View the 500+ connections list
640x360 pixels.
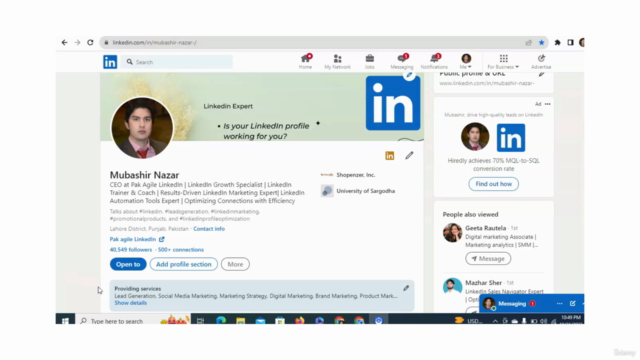181,250
